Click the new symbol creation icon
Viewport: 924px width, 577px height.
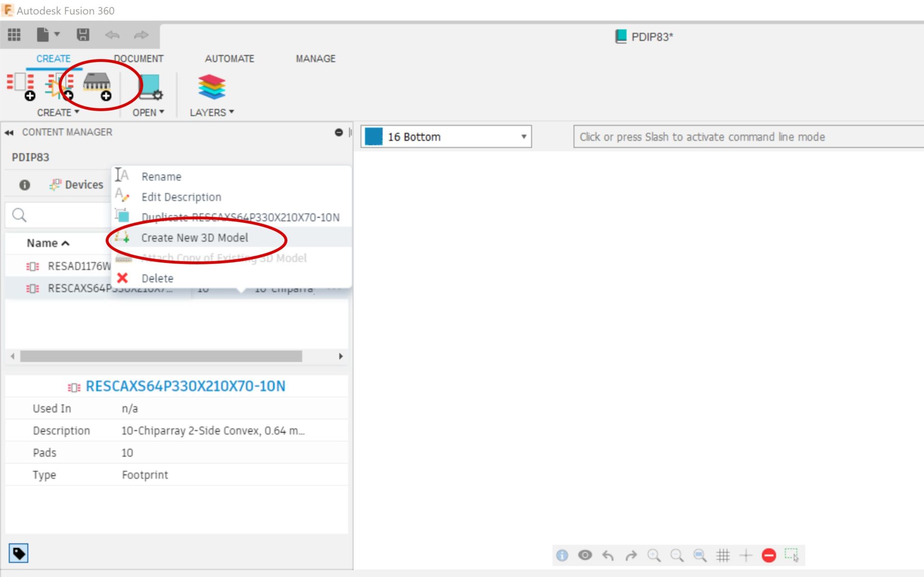point(59,86)
